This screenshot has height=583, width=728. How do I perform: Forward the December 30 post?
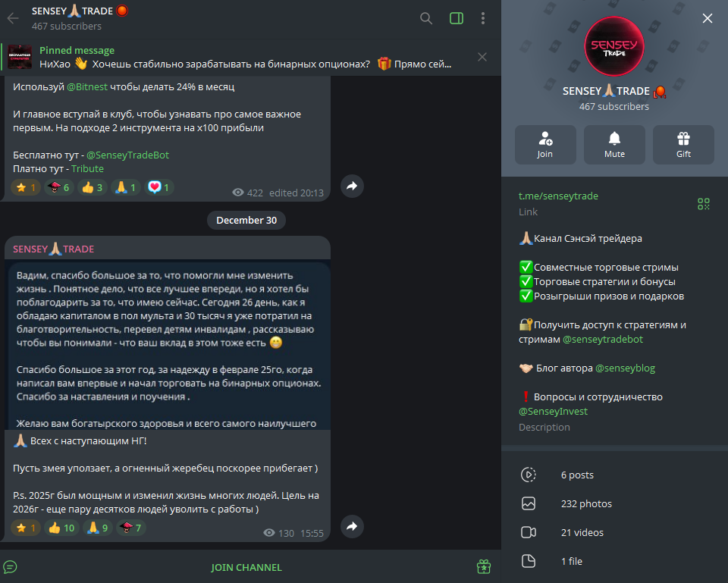click(352, 526)
